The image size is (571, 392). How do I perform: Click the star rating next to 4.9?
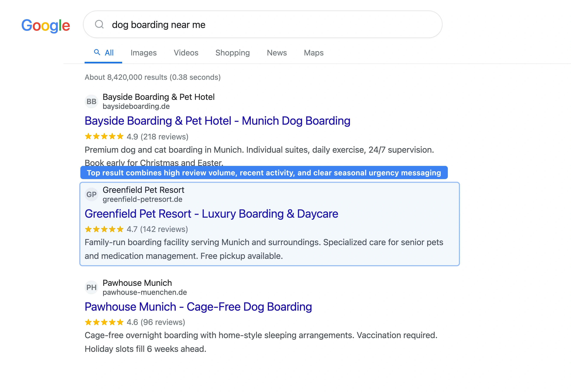click(x=104, y=136)
